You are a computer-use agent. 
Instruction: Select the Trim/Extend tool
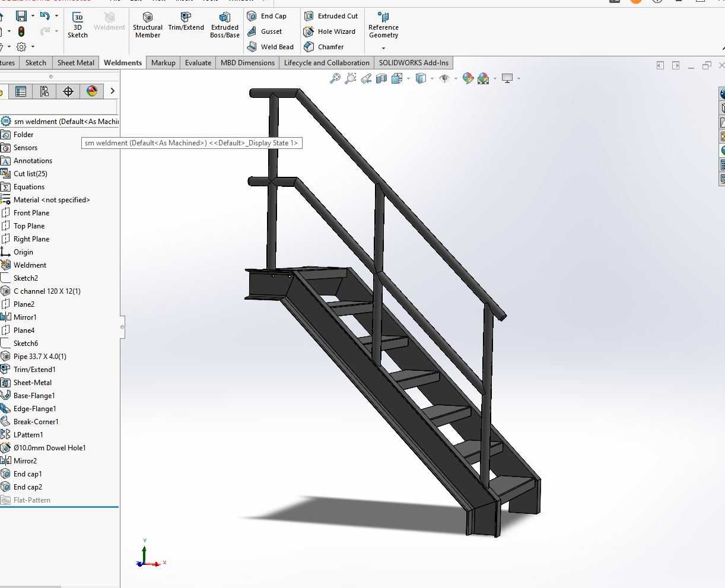pyautogui.click(x=186, y=21)
